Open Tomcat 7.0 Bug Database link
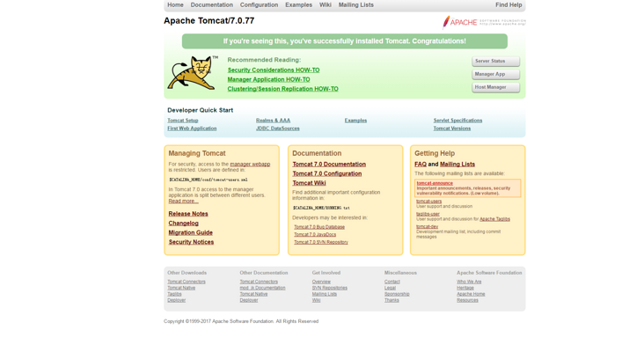 point(319,227)
